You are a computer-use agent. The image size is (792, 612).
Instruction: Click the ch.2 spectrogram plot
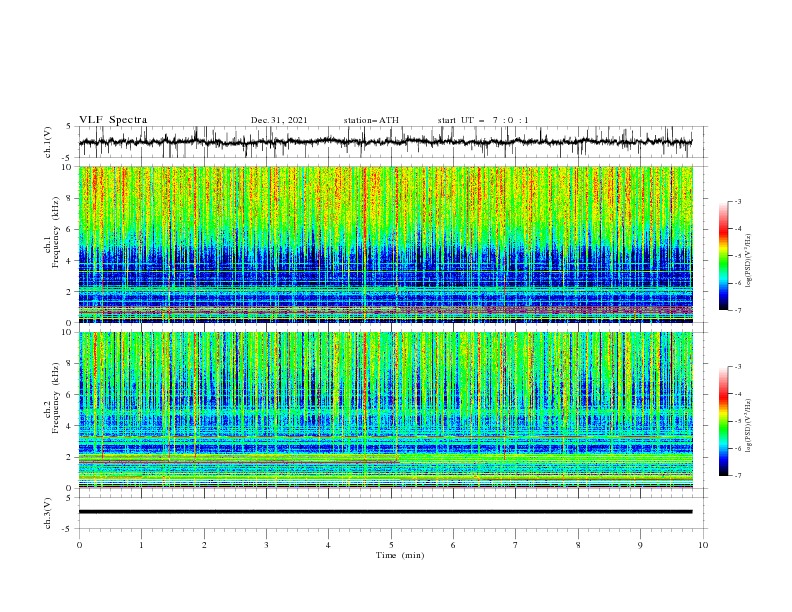[x=386, y=410]
